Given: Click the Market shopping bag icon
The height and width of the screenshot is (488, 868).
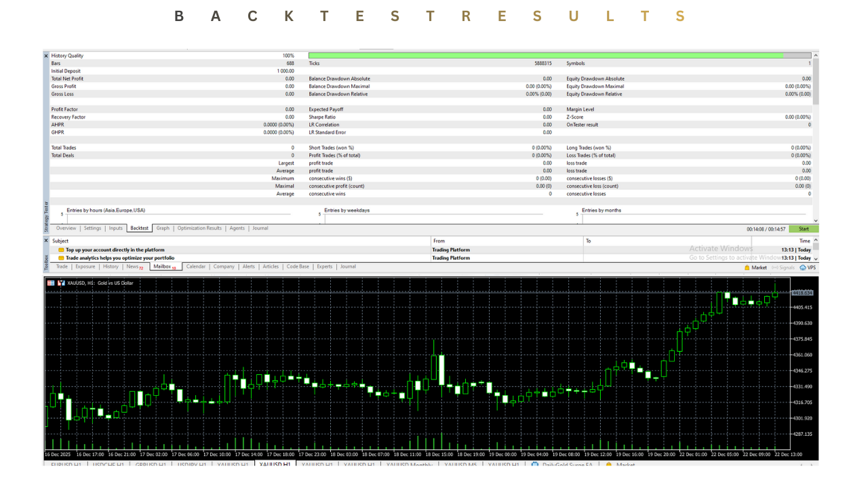Looking at the screenshot, I should [747, 268].
